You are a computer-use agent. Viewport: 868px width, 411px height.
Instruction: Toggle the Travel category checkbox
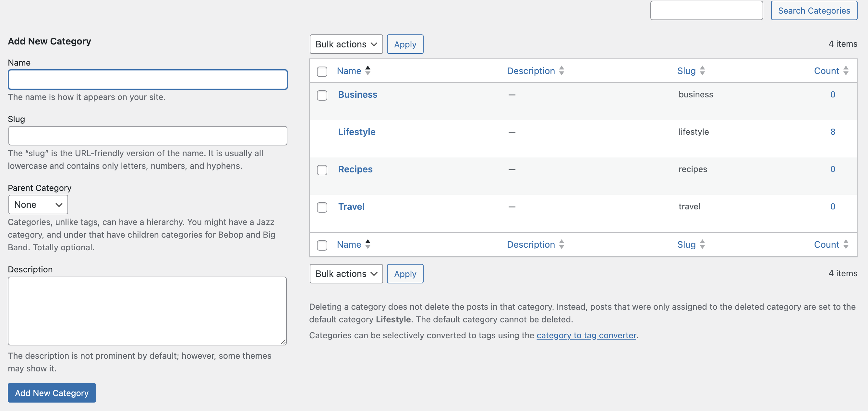[x=322, y=206]
